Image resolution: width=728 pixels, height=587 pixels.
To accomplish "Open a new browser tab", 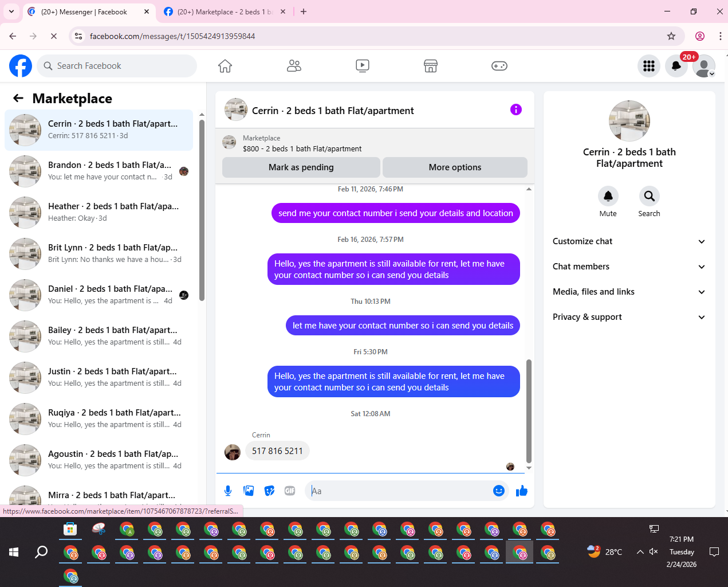I will coord(304,11).
